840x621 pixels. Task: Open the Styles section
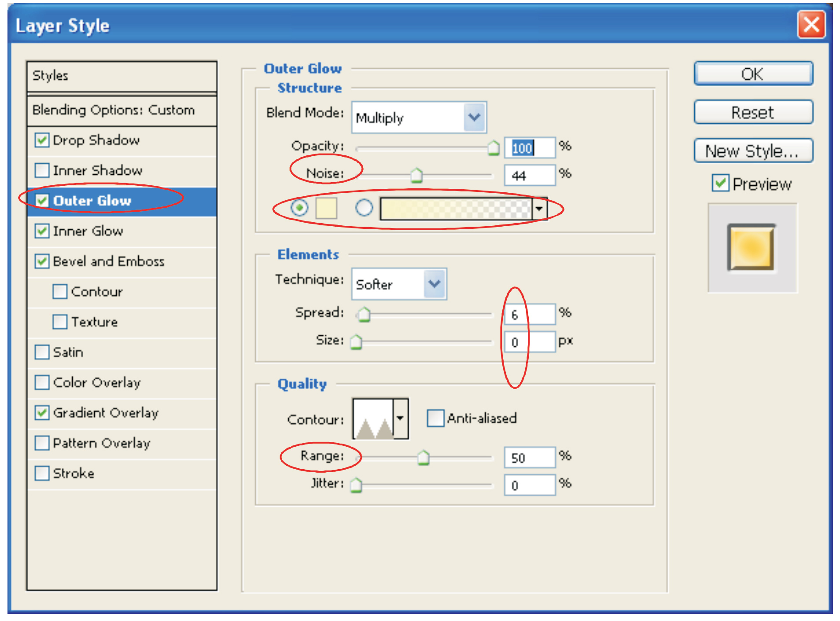[x=51, y=76]
